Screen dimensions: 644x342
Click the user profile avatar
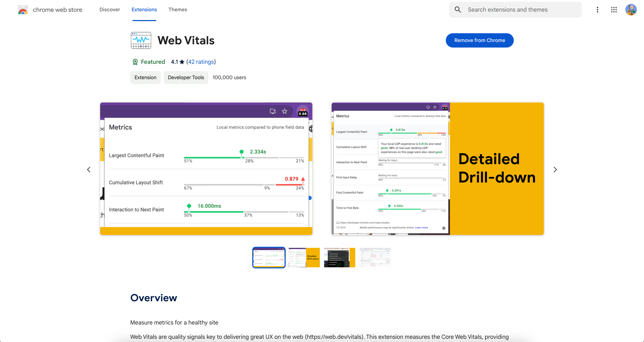click(631, 10)
